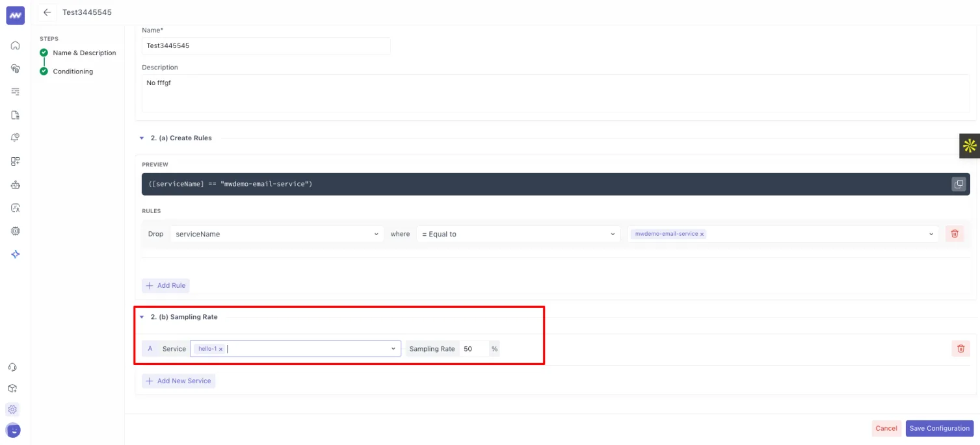Open the dashboard squares-plus sidebar icon
The width and height of the screenshot is (980, 445).
[x=15, y=161]
